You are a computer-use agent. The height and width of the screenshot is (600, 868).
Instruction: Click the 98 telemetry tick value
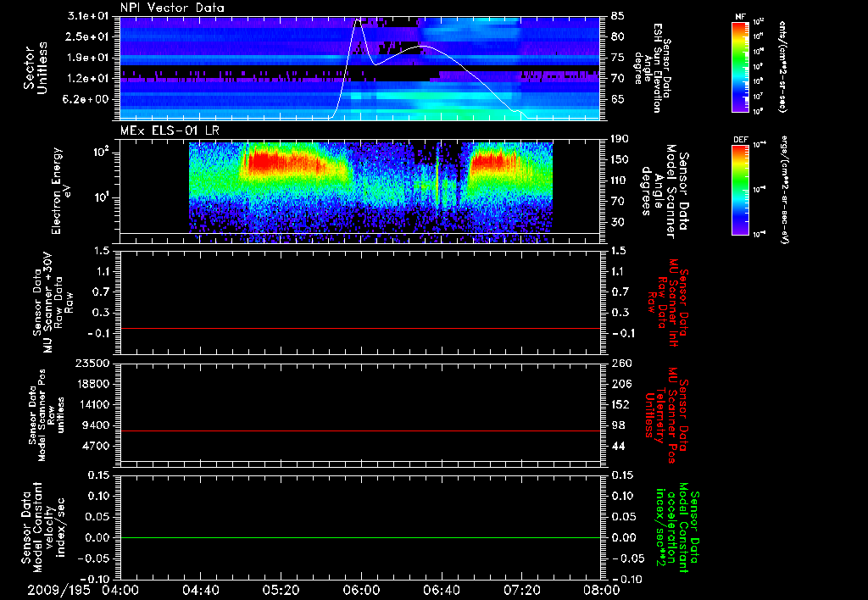click(618, 425)
